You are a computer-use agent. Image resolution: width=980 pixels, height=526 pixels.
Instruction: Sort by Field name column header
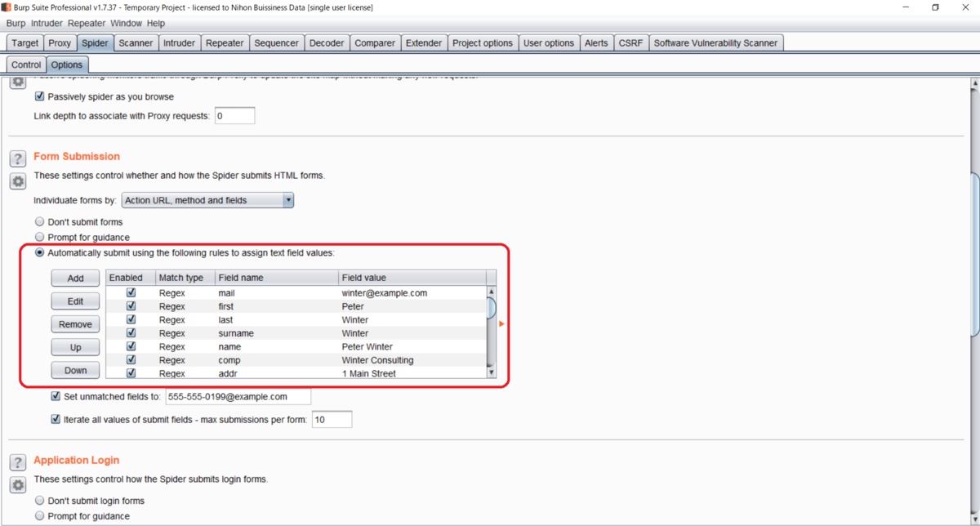tap(276, 278)
